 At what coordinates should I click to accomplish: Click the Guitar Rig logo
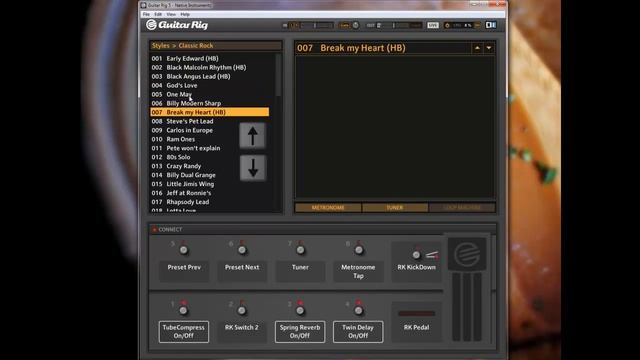tap(177, 25)
